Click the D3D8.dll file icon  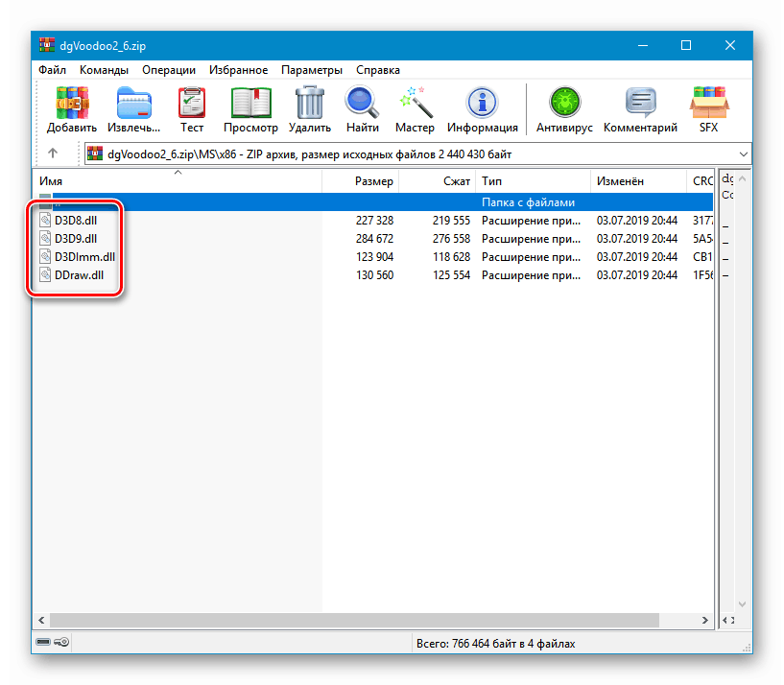click(45, 220)
